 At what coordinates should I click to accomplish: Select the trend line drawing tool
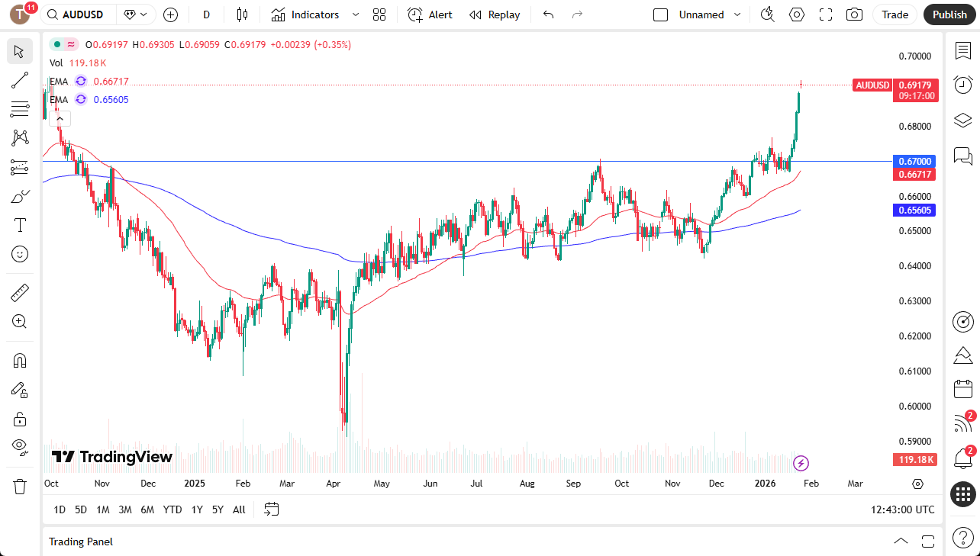click(x=19, y=80)
